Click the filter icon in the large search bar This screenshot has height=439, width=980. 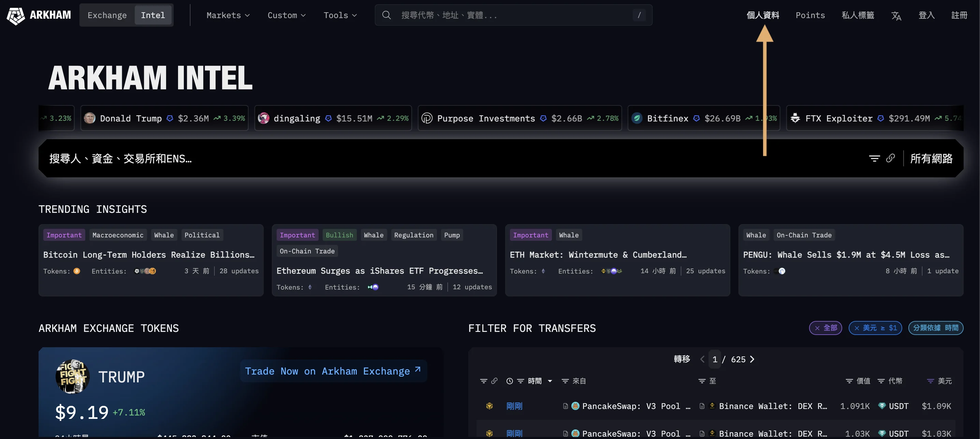click(x=874, y=158)
